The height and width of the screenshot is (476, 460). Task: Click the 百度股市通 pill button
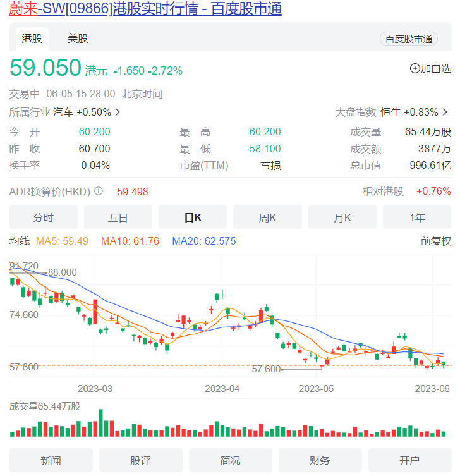pyautogui.click(x=408, y=39)
